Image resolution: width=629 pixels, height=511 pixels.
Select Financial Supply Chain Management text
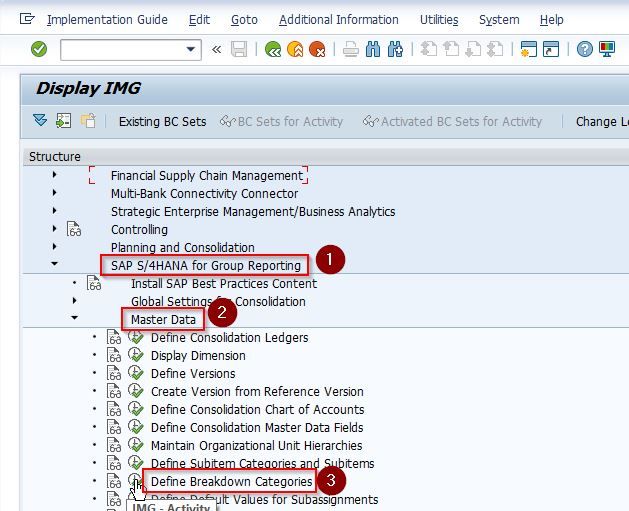pos(207,176)
